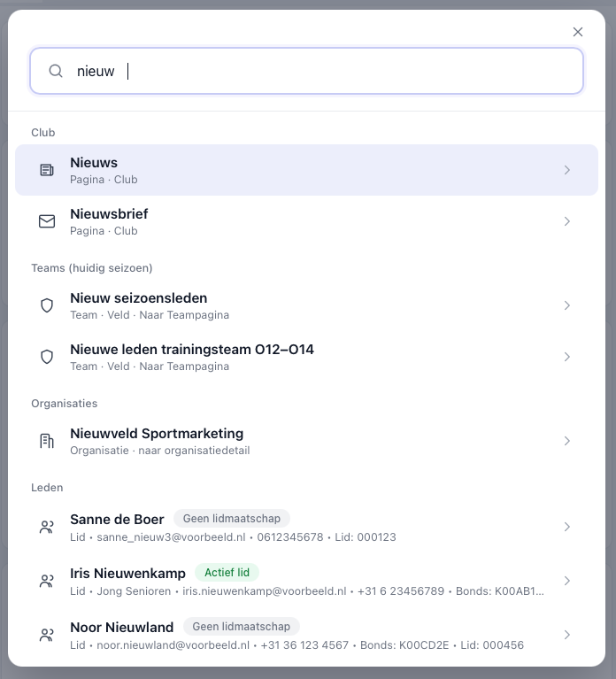Click chevron on Nieuwveld Sportmarketing row

(x=567, y=441)
